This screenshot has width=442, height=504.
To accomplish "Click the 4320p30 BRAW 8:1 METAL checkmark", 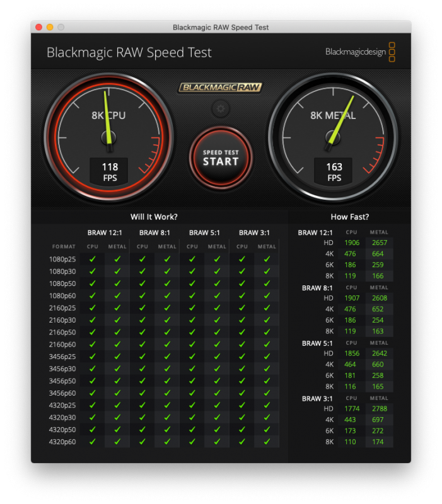I will 167,418.
